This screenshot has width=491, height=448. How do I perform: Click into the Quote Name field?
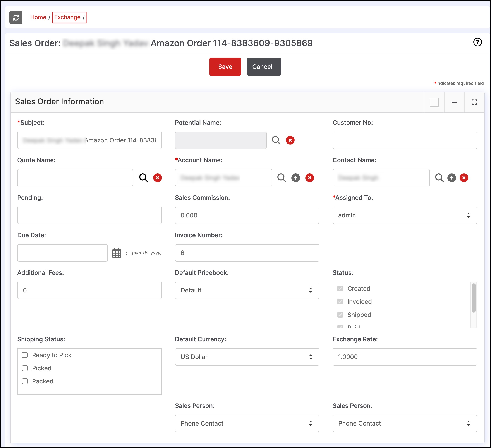pyautogui.click(x=75, y=178)
